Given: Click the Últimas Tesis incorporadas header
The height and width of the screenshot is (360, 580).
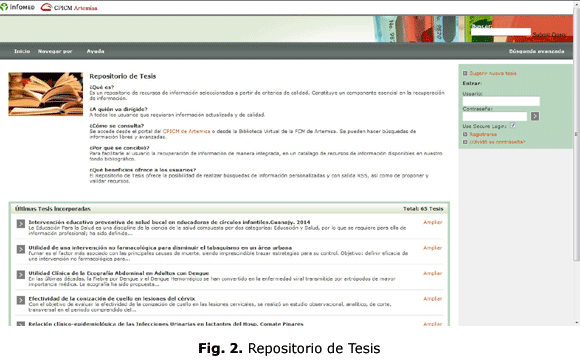Looking at the screenshot, I should coord(53,209).
